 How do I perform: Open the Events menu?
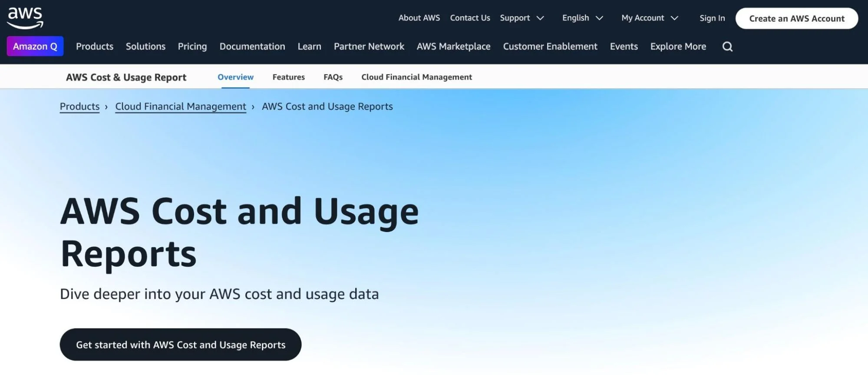point(624,46)
